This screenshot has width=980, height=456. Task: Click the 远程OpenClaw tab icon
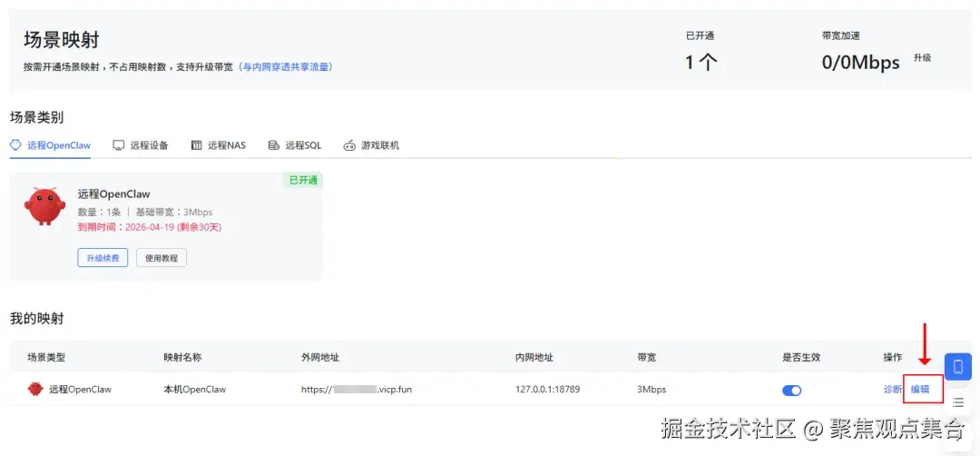tap(15, 145)
